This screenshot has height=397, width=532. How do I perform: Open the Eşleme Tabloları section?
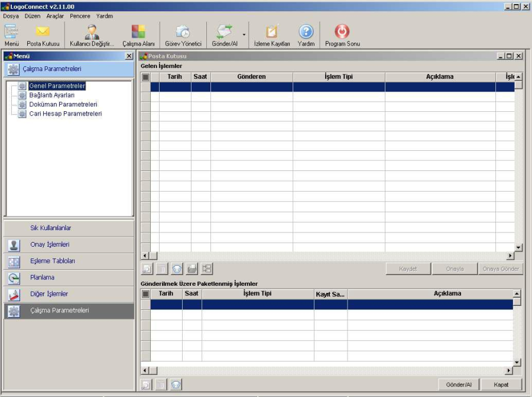click(x=69, y=261)
